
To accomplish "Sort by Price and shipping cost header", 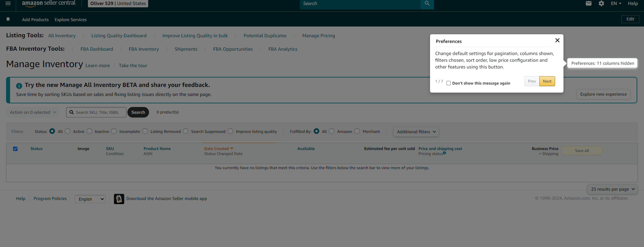I will pos(440,149).
